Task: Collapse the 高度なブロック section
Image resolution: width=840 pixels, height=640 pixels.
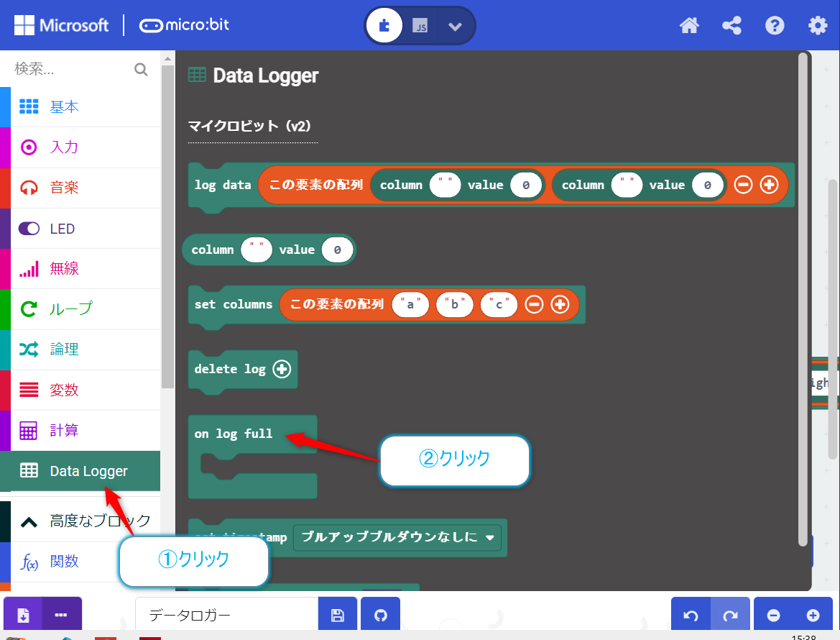Action: 80,521
